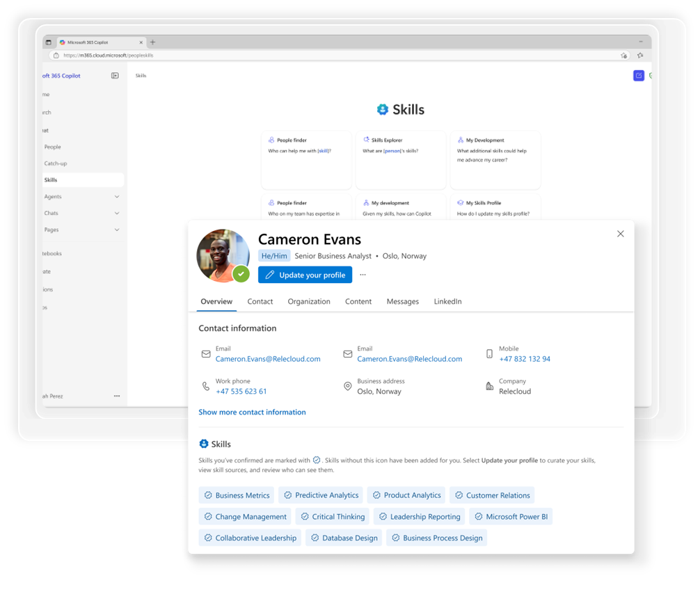Viewport: 700px width, 594px height.
Task: Open the LinkedIn tab
Action: point(448,302)
